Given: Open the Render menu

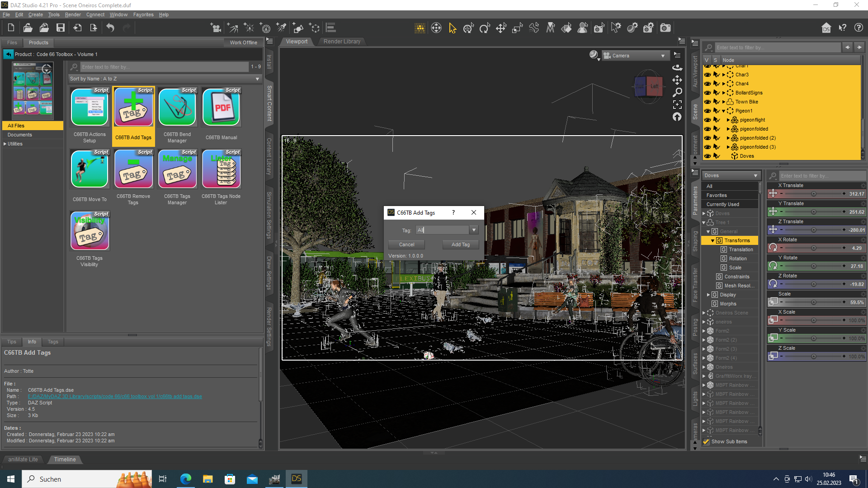Looking at the screenshot, I should 73,14.
